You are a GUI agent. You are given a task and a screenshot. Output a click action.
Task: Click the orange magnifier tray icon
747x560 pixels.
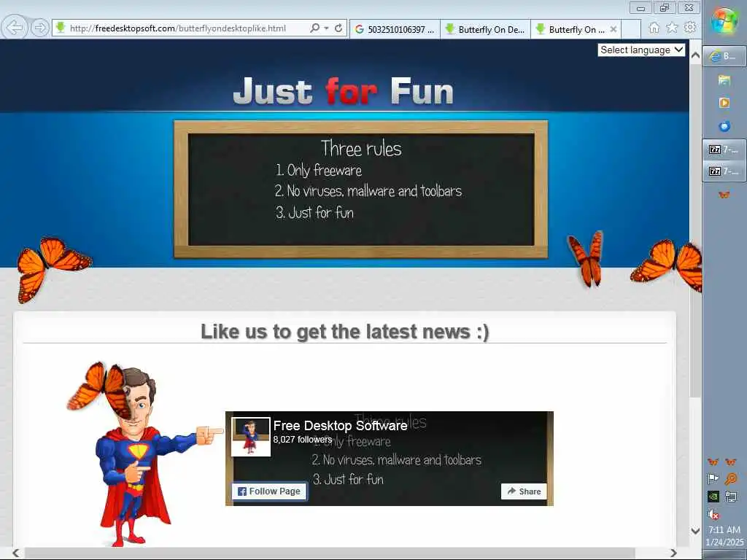coord(731,478)
